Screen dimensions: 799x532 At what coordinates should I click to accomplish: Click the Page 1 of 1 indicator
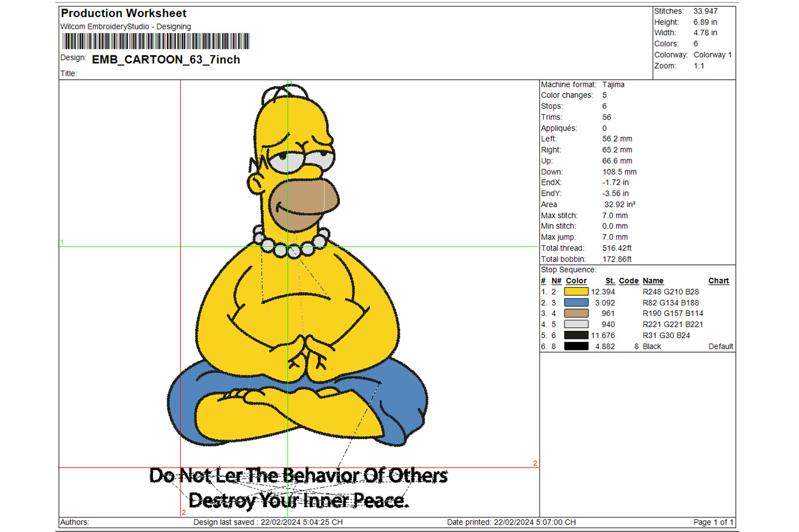[713, 522]
